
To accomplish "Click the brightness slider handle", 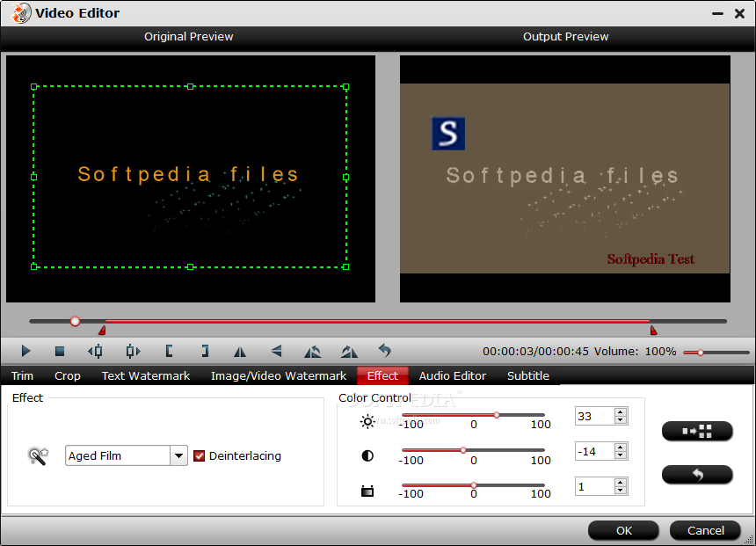I will (496, 415).
